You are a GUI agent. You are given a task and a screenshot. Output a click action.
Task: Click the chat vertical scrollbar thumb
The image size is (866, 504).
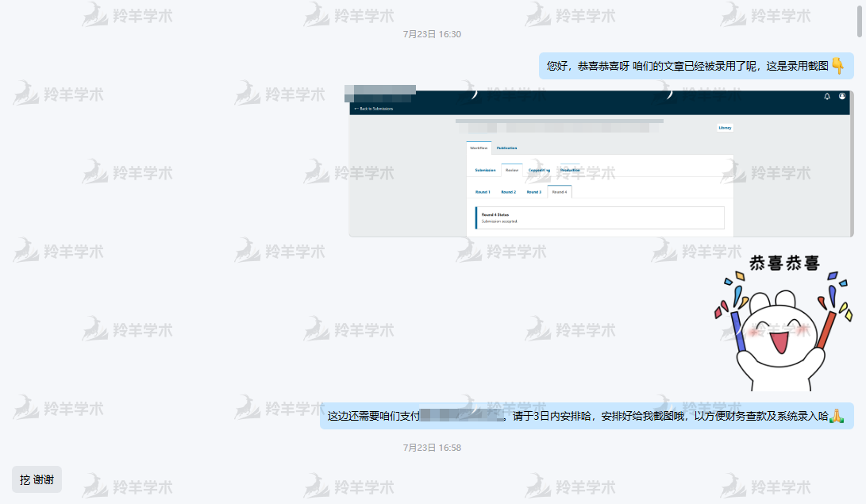(860, 19)
